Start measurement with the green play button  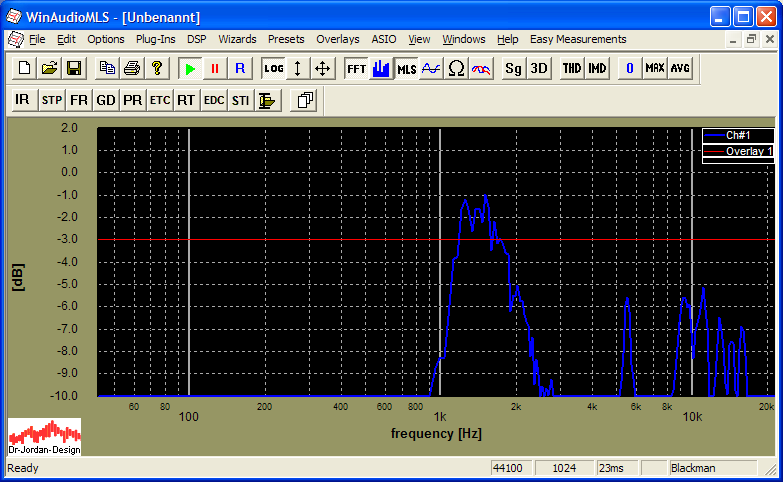click(190, 68)
